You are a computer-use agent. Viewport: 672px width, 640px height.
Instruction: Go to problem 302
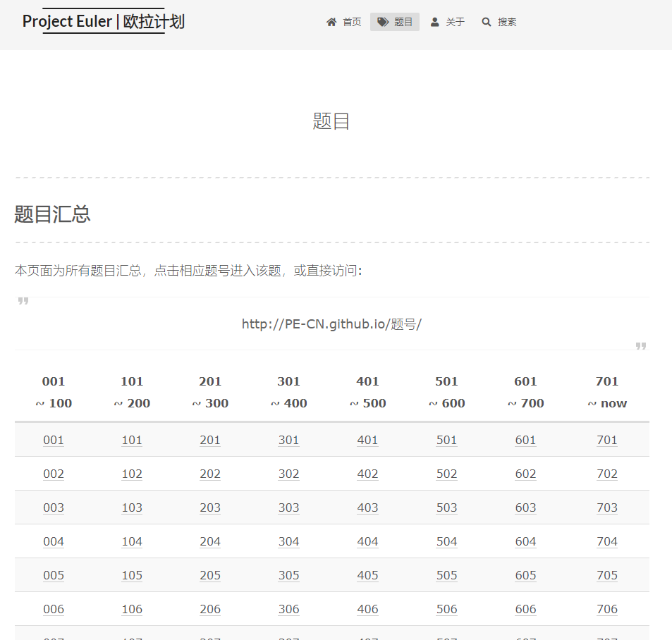289,474
